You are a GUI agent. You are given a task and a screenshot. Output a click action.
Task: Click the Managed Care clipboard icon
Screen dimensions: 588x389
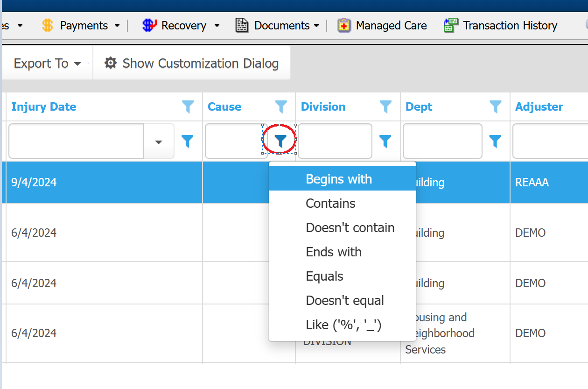[344, 25]
